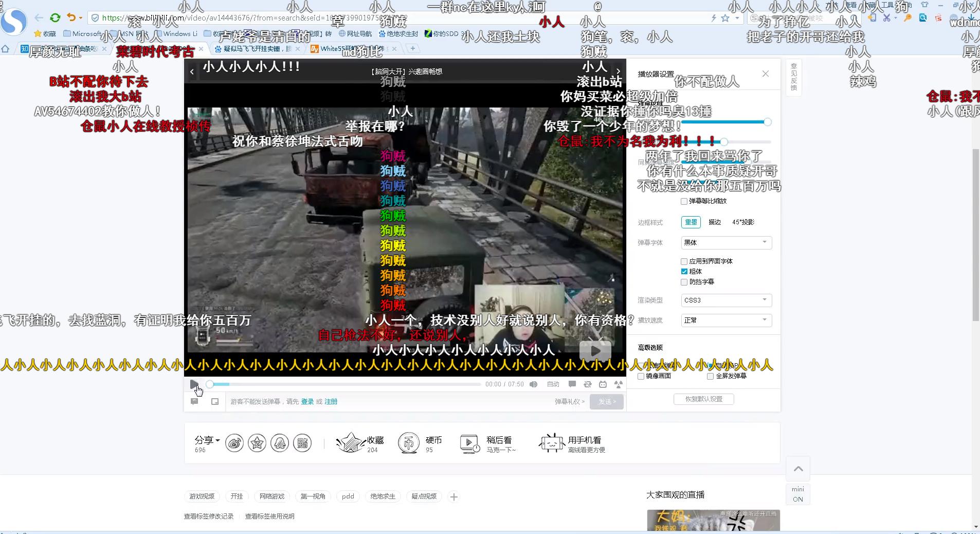
Task: Open the 播放速度 speed dropdown
Action: pos(726,320)
